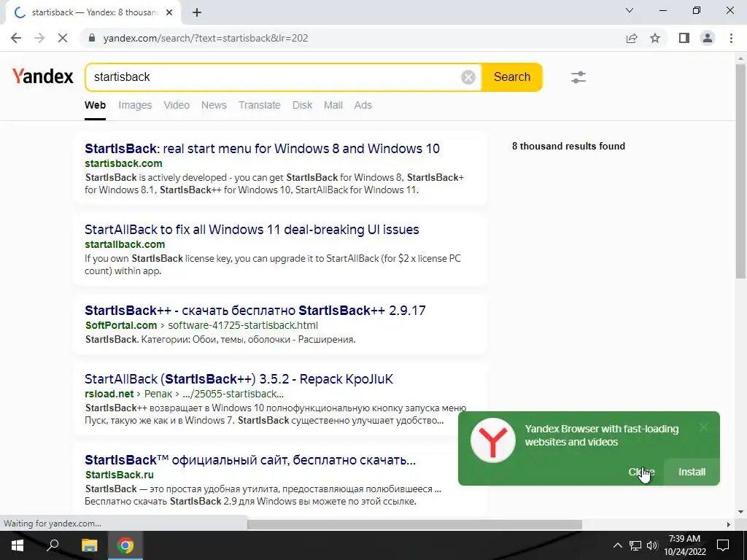
Task: Dismiss promo with the X icon
Action: (x=704, y=427)
